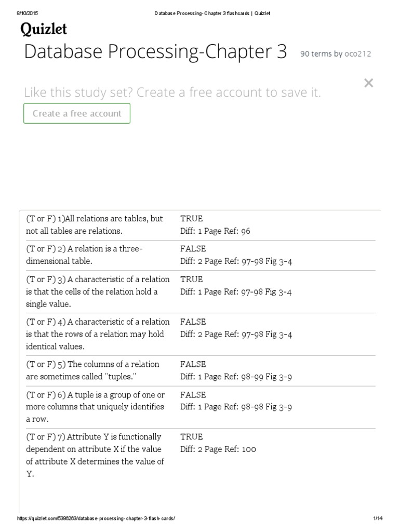Viewport: 399px width, 532px height.
Task: Click the TRUE answer for flashcard 1
Action: (x=192, y=219)
